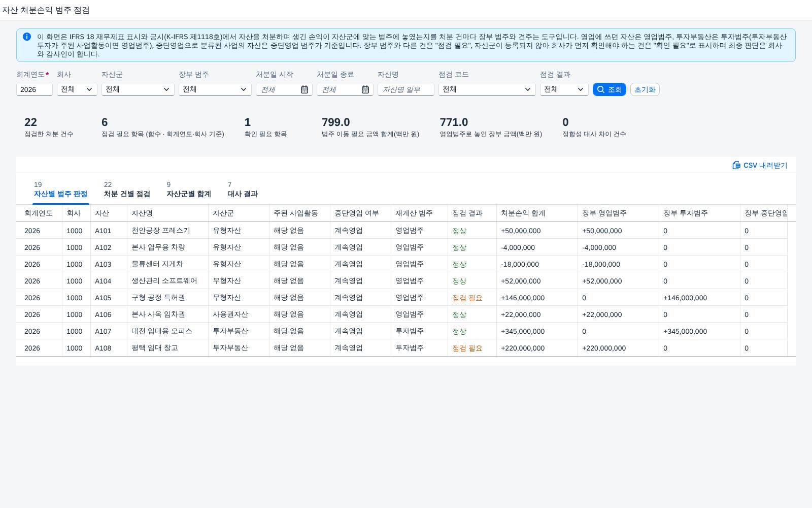Click the 처분일 종료 date field

(345, 89)
